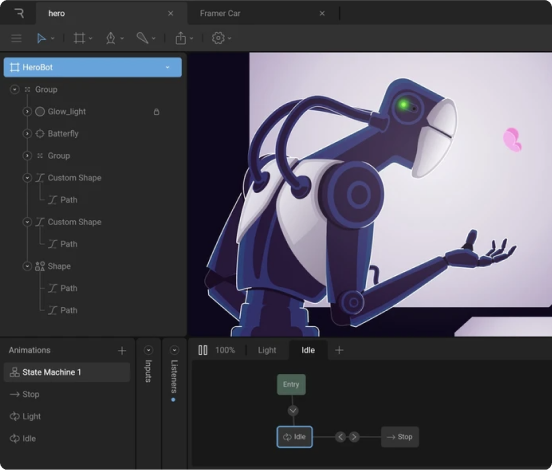Screen dimensions: 552x470
Task: Select the arrow Select tool
Action: (x=42, y=38)
